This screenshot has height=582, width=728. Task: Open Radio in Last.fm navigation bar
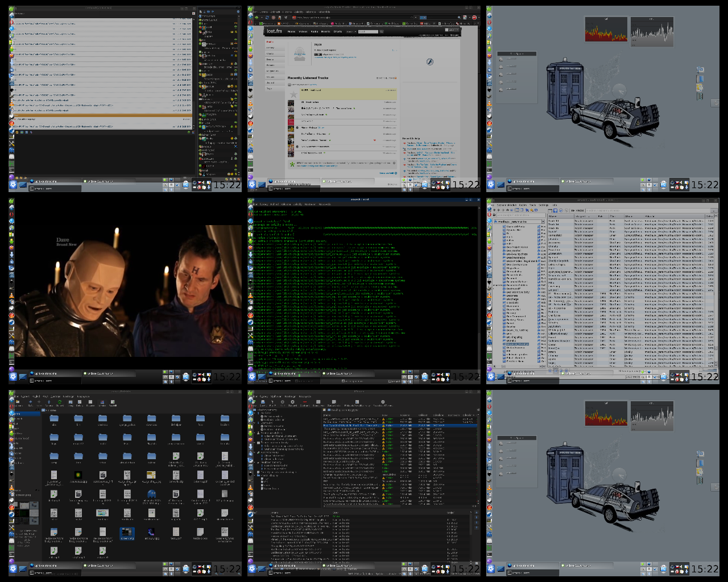314,31
